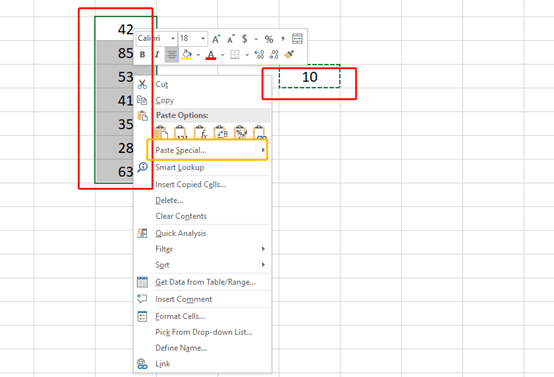Screen dimensions: 554x377
Task: Expand Paste Special submenu arrow
Action: (x=263, y=150)
